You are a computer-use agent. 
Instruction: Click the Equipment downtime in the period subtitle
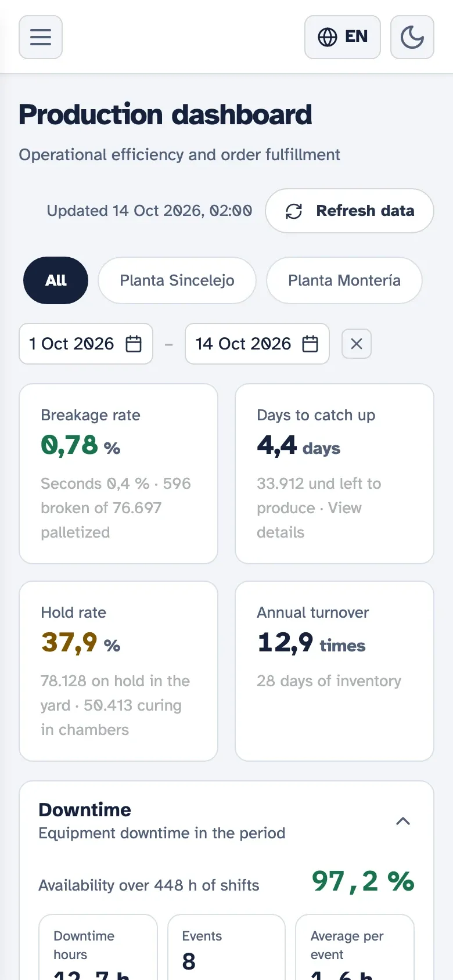click(x=162, y=833)
